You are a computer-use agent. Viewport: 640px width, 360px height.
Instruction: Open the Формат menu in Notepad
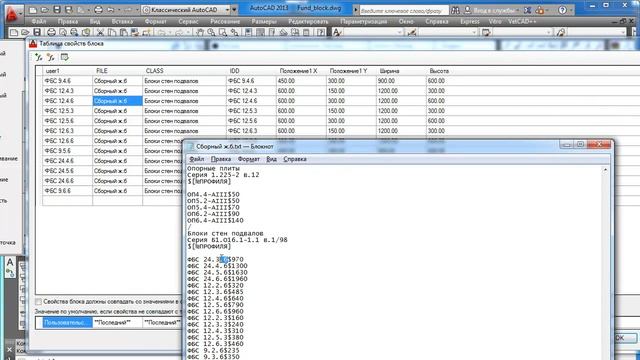pyautogui.click(x=249, y=159)
